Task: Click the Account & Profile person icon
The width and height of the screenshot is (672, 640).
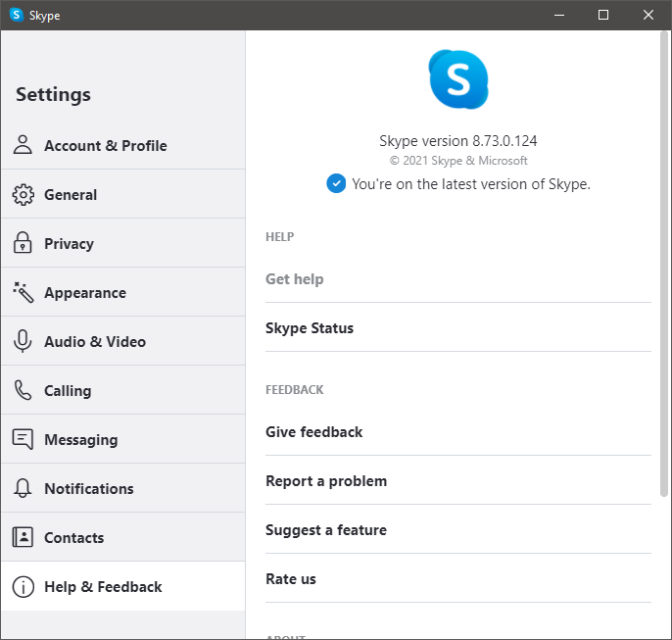Action: [23, 145]
